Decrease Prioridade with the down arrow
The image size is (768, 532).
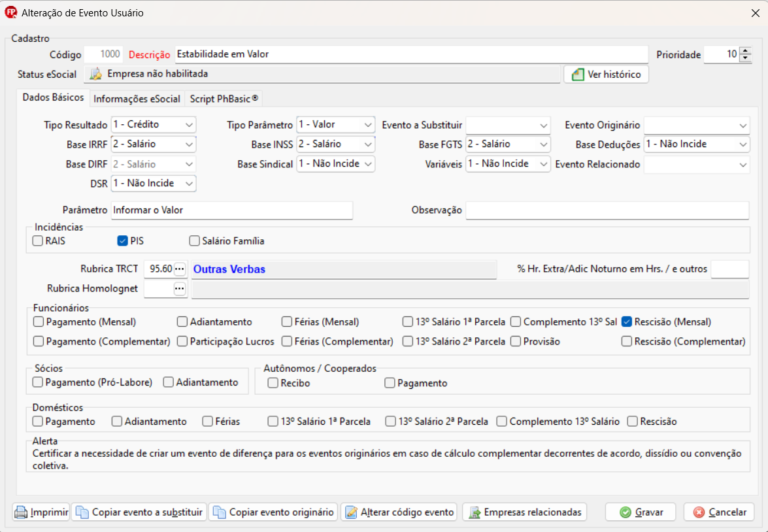745,58
